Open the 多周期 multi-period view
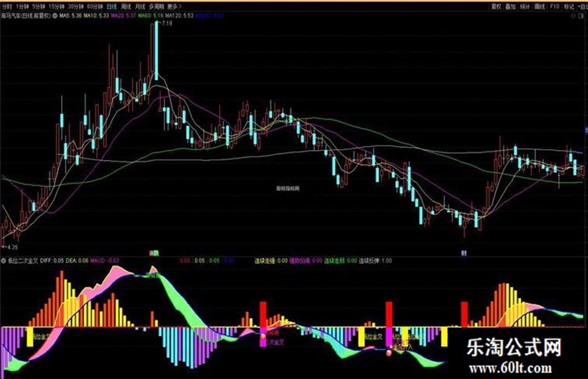The width and height of the screenshot is (588, 379). (x=156, y=6)
